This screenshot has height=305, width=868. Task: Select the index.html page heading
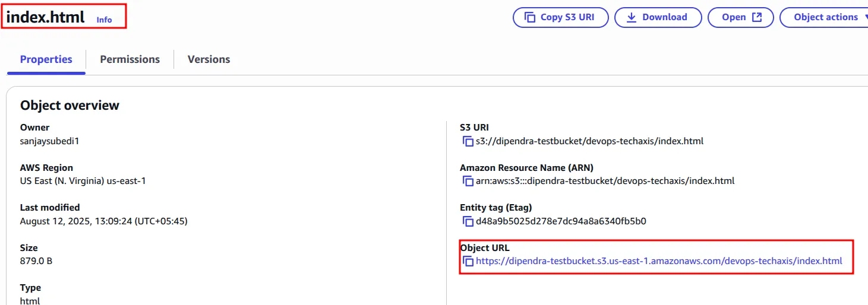click(45, 17)
